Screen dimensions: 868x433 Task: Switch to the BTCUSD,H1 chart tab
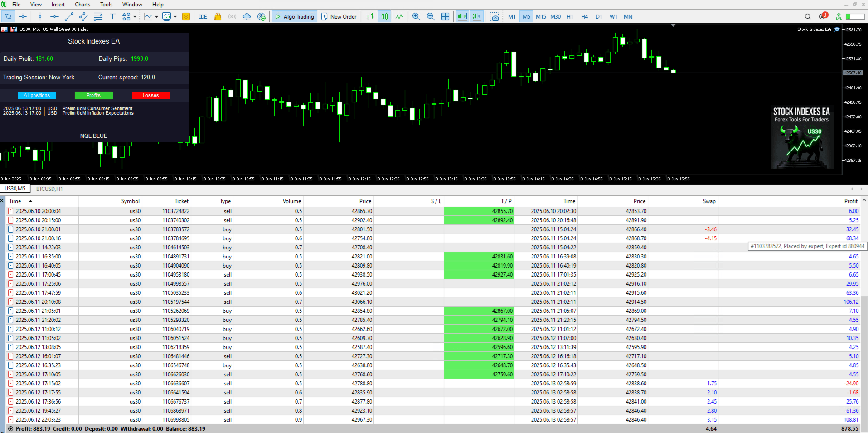pyautogui.click(x=49, y=189)
